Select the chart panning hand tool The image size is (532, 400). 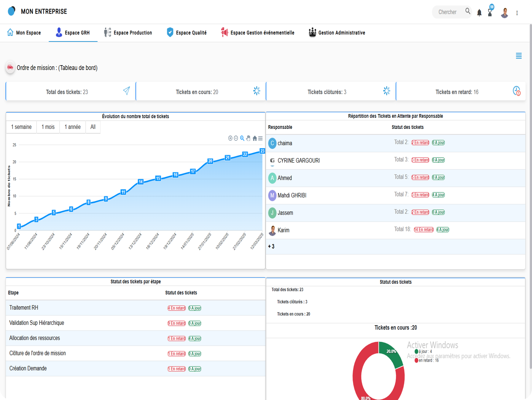point(248,138)
